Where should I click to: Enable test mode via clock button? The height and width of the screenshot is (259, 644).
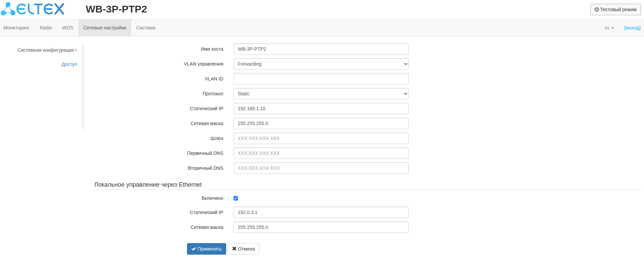615,9
